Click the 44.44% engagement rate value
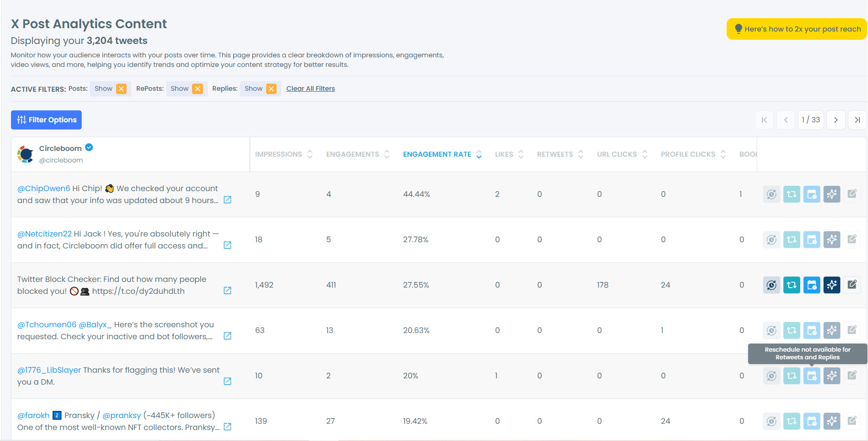868x441 pixels. pos(417,194)
